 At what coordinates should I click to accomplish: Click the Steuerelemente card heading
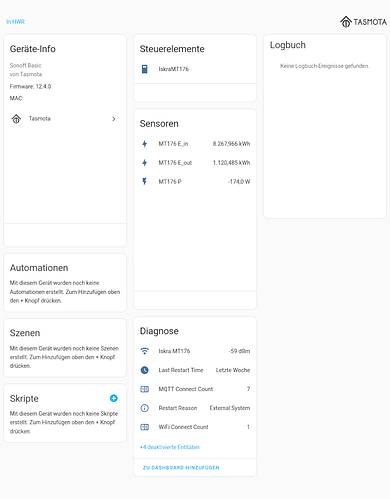(x=172, y=49)
